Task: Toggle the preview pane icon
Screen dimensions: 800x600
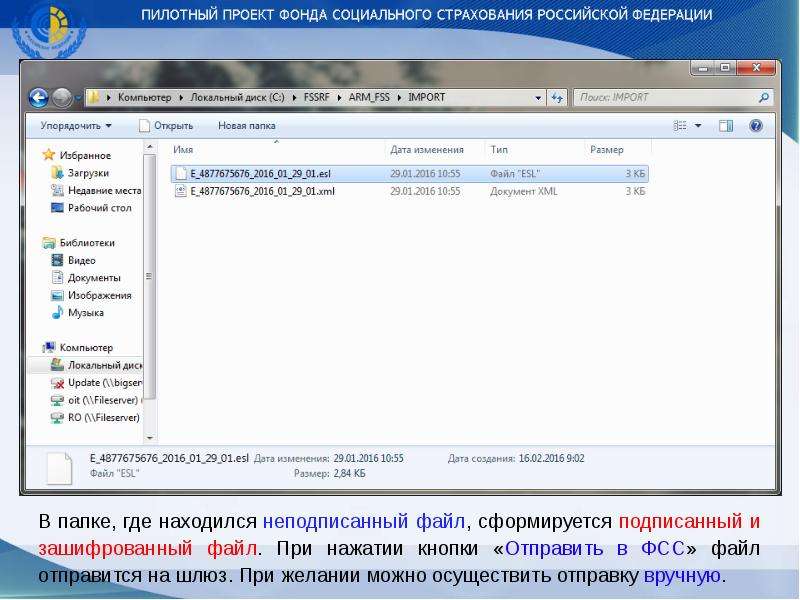Action: click(x=726, y=126)
